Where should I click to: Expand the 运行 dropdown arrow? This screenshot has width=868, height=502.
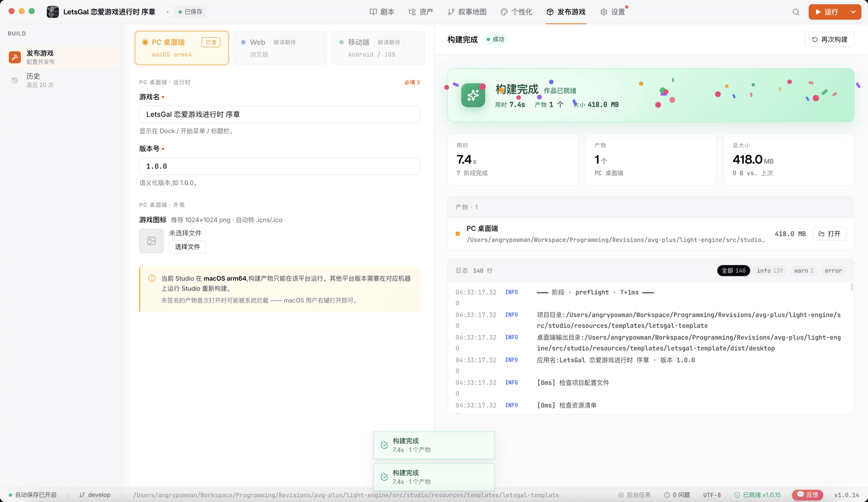point(853,12)
